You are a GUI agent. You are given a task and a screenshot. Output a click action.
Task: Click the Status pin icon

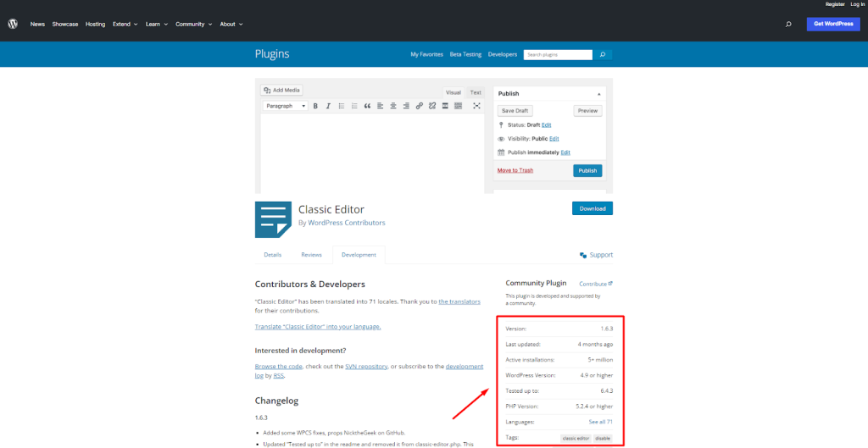(500, 125)
